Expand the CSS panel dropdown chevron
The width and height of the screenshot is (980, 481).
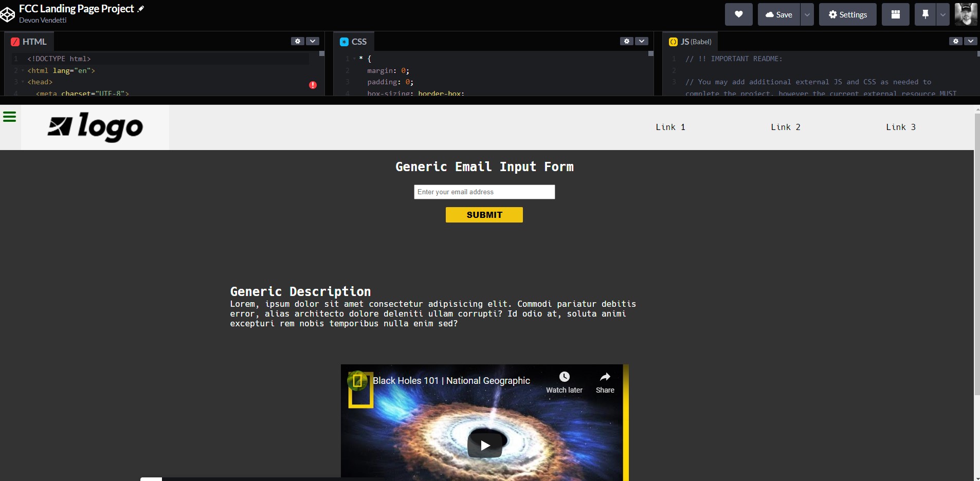point(641,41)
